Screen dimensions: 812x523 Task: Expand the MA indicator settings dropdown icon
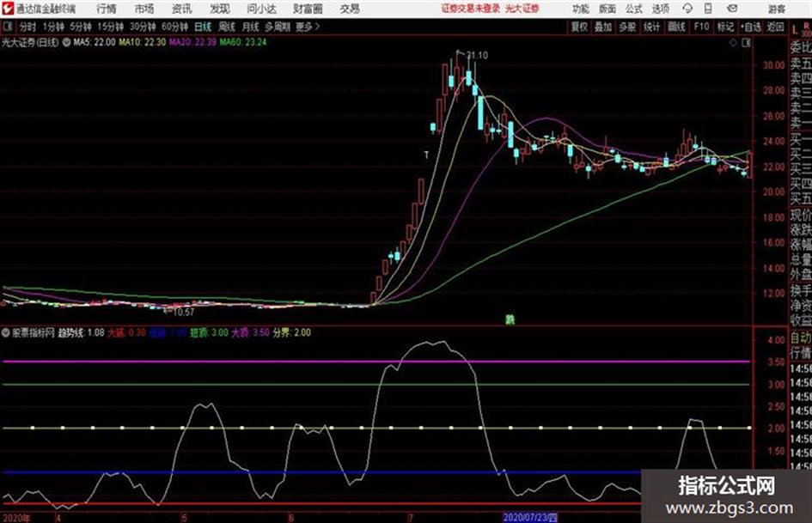[67, 42]
